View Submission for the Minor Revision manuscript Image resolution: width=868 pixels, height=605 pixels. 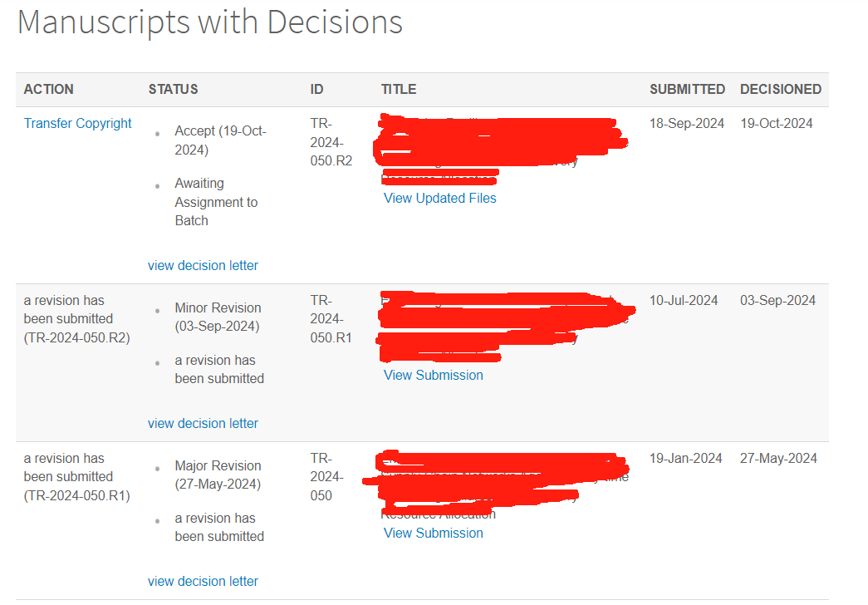pyautogui.click(x=433, y=376)
